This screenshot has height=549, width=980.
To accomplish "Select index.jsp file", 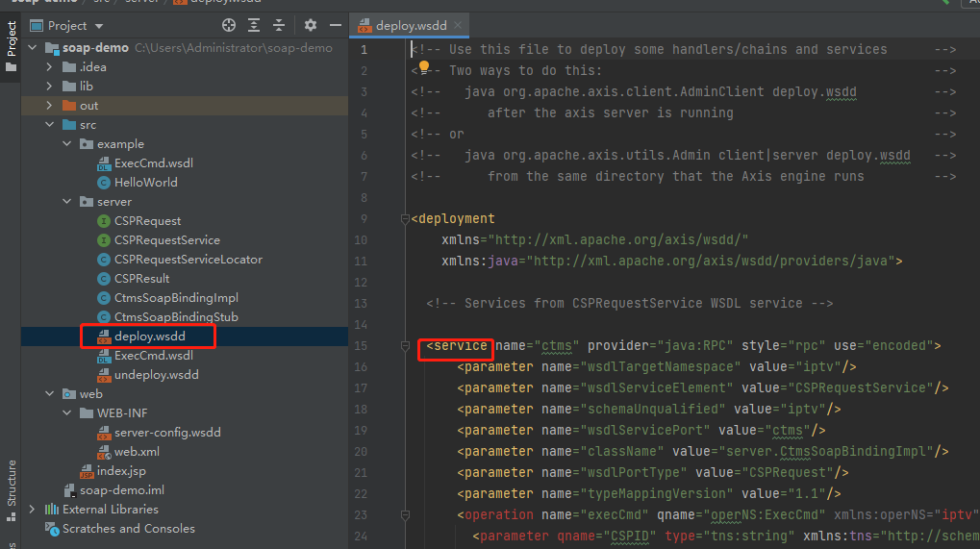I will pyautogui.click(x=121, y=471).
